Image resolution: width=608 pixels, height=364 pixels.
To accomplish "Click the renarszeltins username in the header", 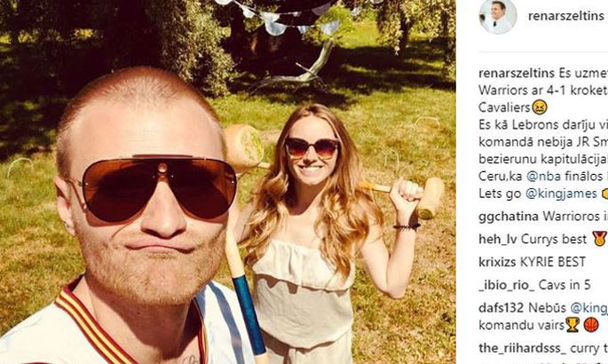I will (x=565, y=16).
